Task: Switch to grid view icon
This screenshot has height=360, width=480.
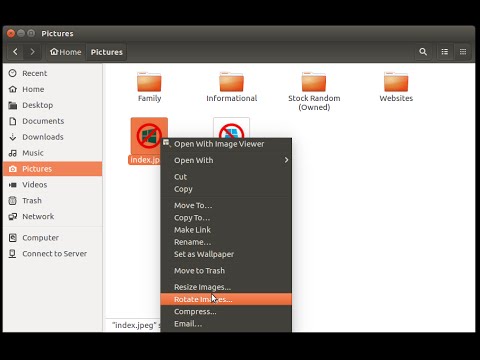Action: click(463, 52)
